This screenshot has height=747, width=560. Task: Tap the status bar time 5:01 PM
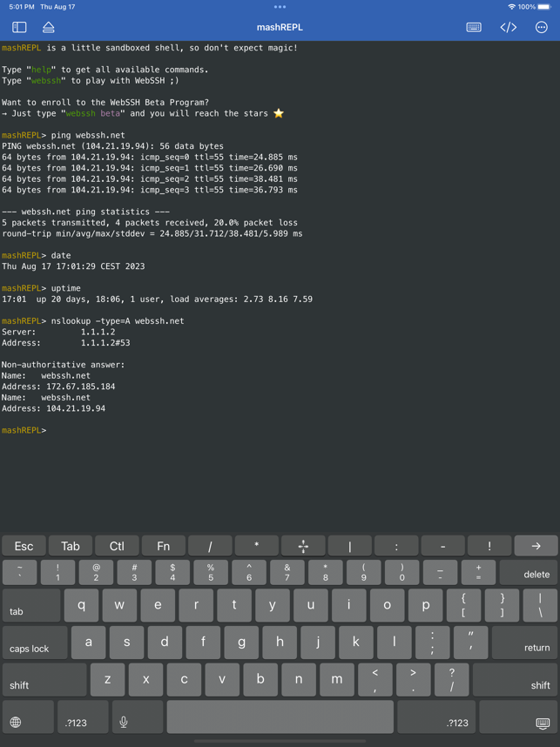point(22,7)
